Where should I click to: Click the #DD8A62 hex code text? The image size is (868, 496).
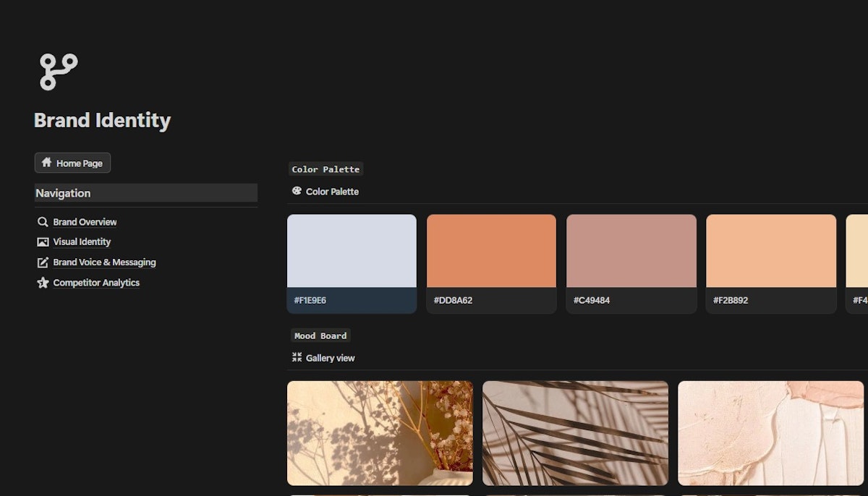[x=453, y=300]
